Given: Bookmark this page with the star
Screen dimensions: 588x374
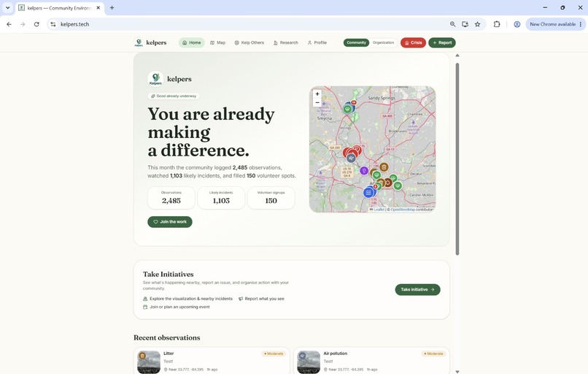Looking at the screenshot, I should click(x=477, y=24).
